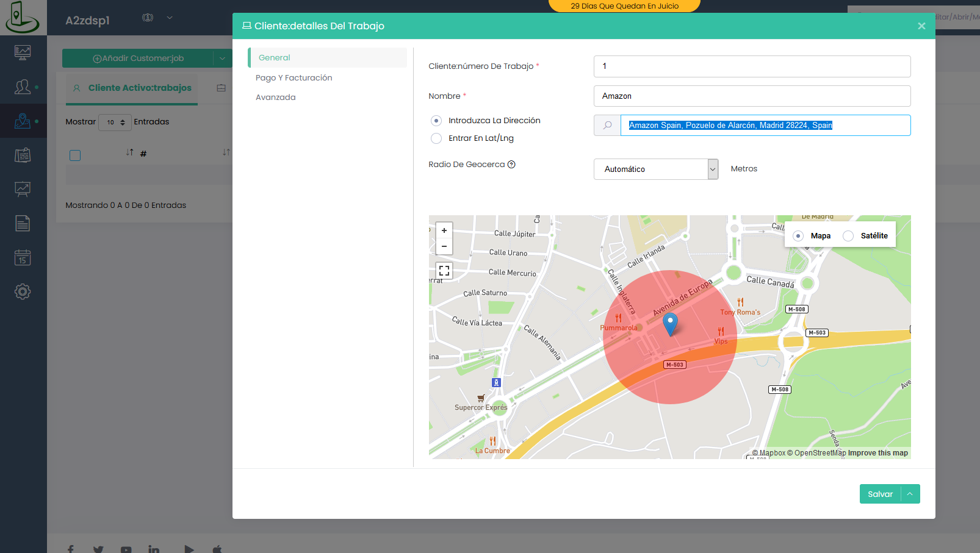This screenshot has width=980, height=553.
Task: Open the Mapbox attribution link
Action: pyautogui.click(x=769, y=453)
